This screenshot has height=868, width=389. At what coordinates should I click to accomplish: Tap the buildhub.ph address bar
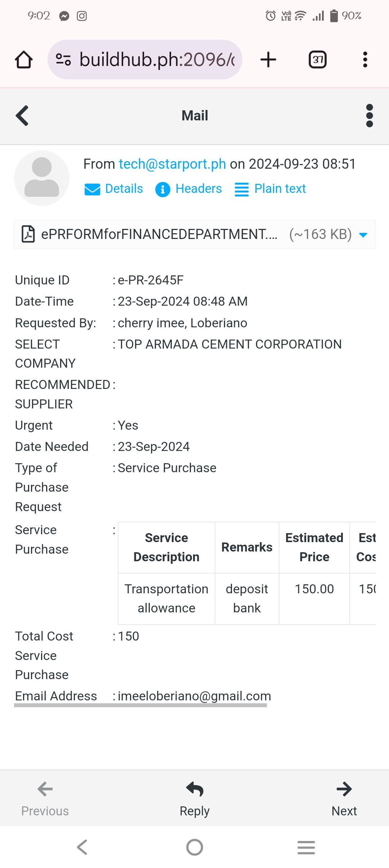(157, 59)
